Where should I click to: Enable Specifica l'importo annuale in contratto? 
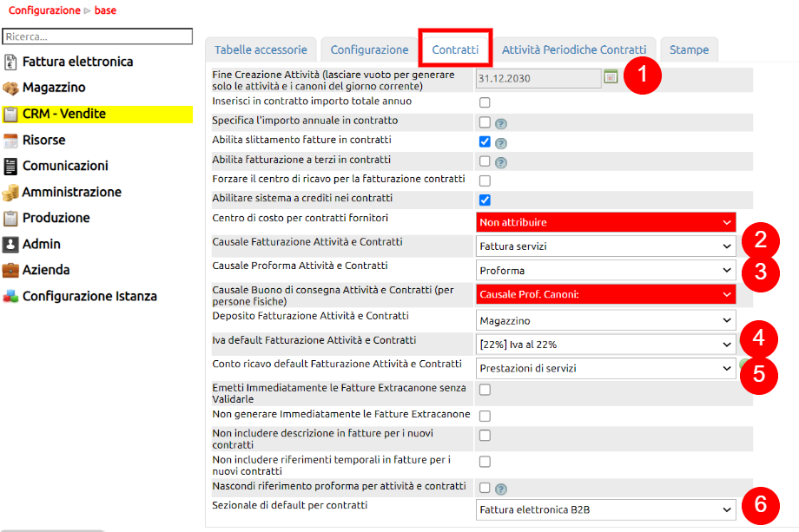tap(485, 122)
